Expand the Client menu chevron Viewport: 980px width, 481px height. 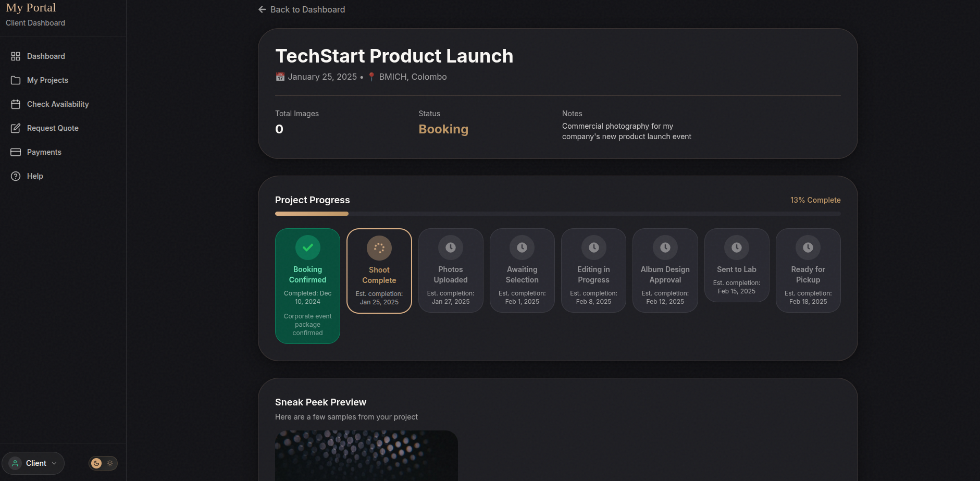tap(54, 463)
